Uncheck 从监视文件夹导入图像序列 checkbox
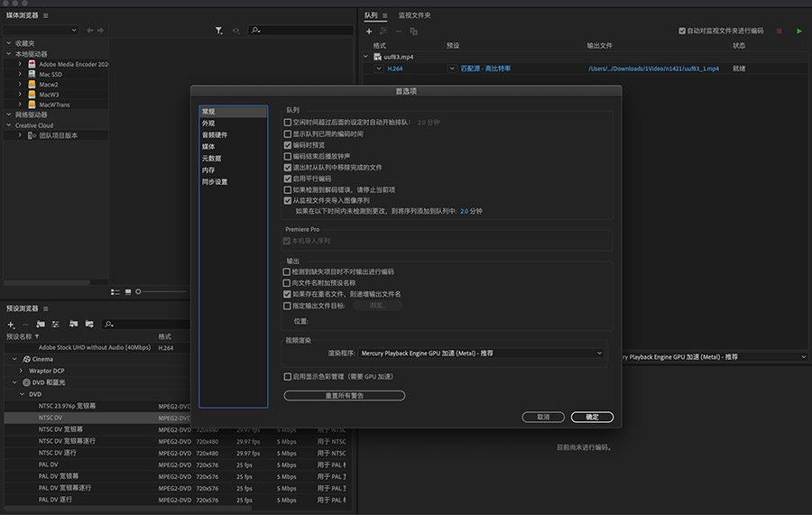The width and height of the screenshot is (812, 515). 288,201
